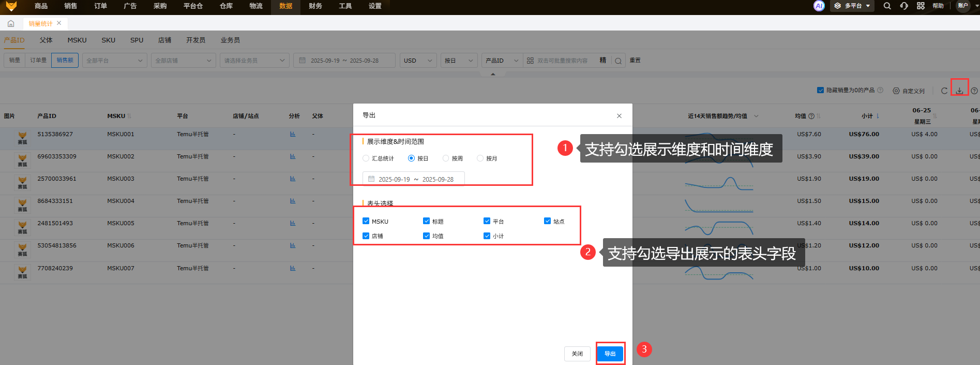
Task: Select the 销量 metric button
Action: click(14, 60)
